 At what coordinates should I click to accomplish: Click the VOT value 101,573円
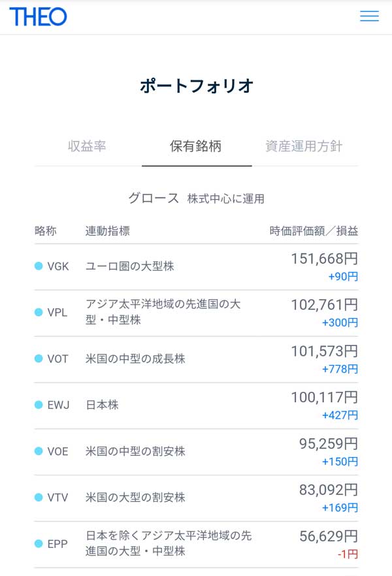tap(324, 352)
